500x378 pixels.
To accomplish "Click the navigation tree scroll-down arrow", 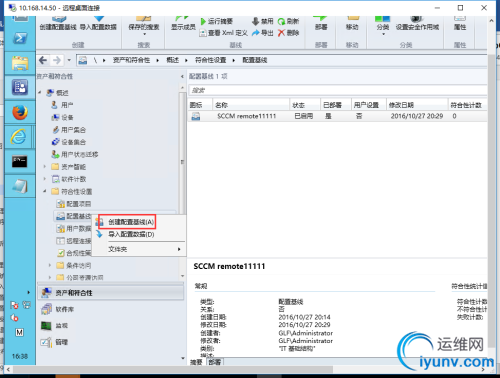I will 182,276.
